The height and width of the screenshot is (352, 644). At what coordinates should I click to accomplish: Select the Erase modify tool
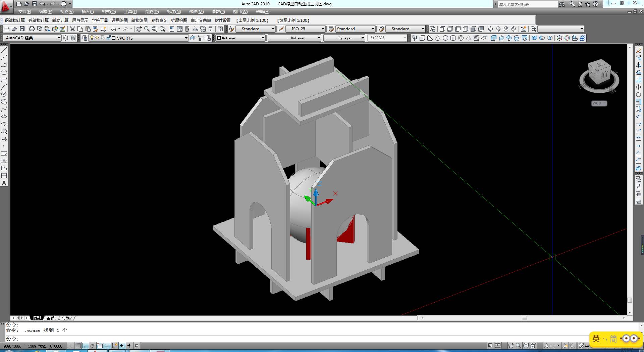tap(639, 50)
